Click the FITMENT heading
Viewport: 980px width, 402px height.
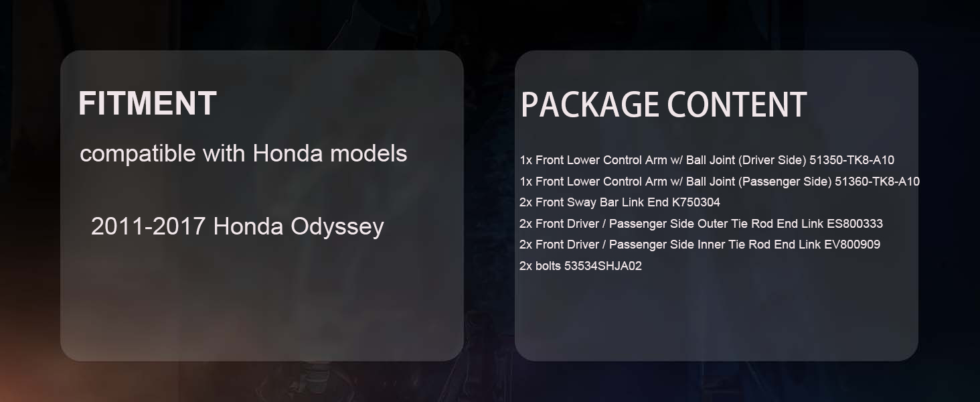[x=147, y=104]
